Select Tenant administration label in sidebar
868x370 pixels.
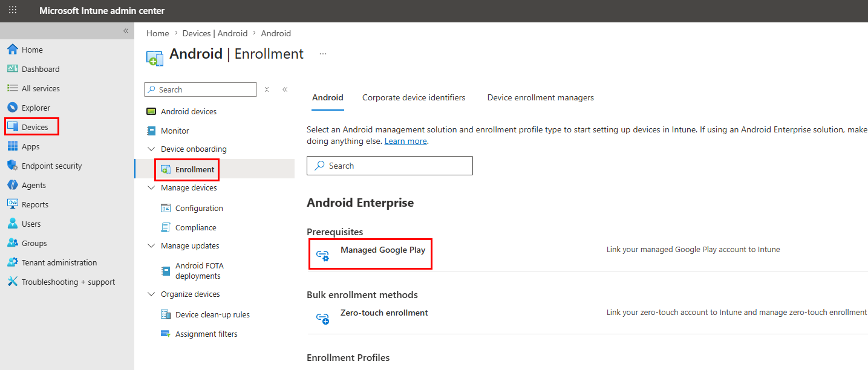[59, 262]
